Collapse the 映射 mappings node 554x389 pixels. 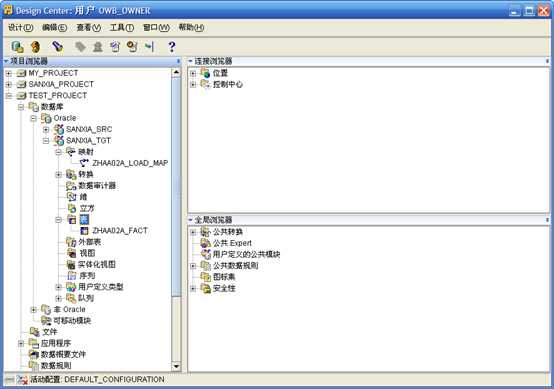[x=58, y=152]
